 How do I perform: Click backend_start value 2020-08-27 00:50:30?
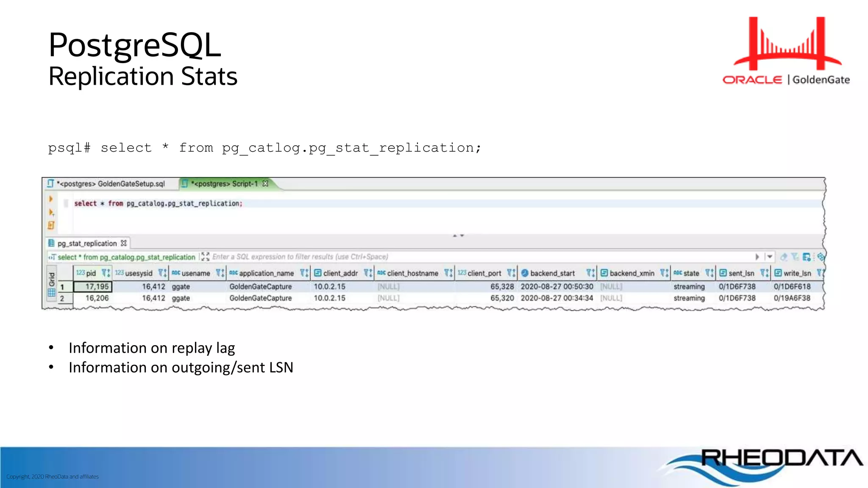[557, 287]
